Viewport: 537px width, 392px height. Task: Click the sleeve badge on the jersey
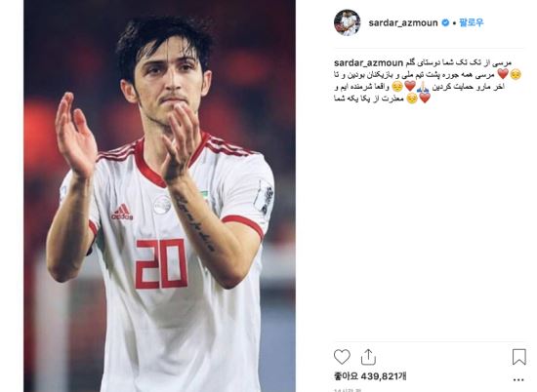pyautogui.click(x=264, y=197)
